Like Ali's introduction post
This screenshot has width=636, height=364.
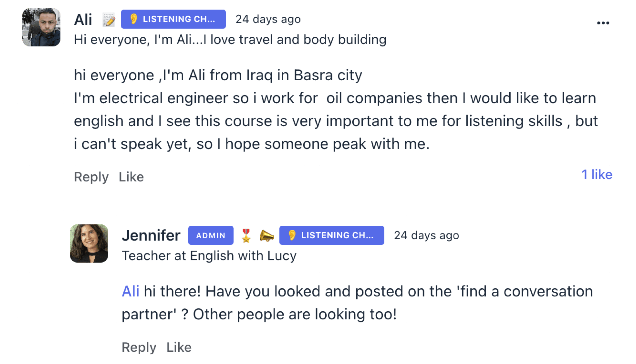(x=131, y=177)
